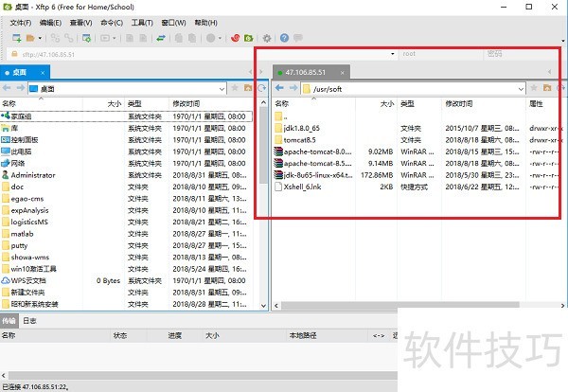Open the 工具(T) menu
568x392 pixels.
(142, 23)
